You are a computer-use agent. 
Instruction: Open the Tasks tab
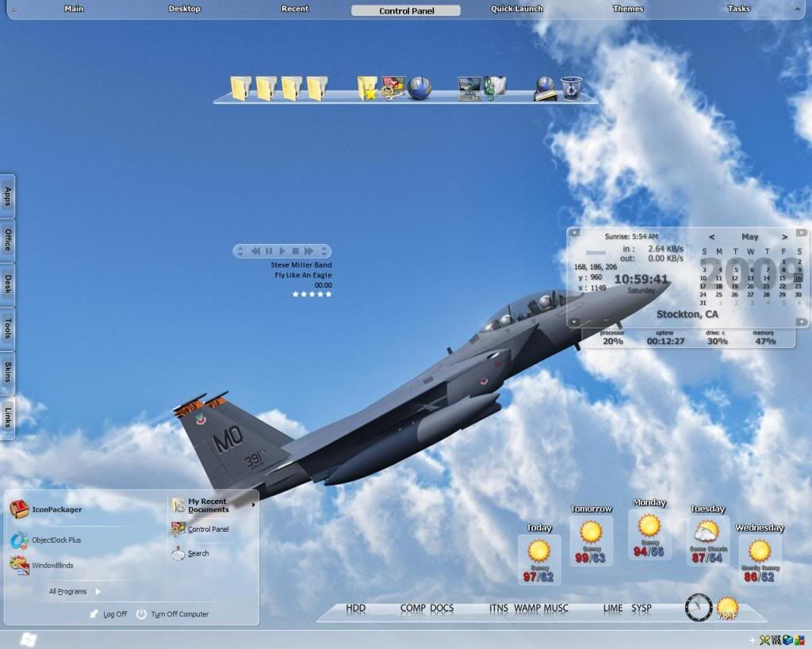pos(739,9)
